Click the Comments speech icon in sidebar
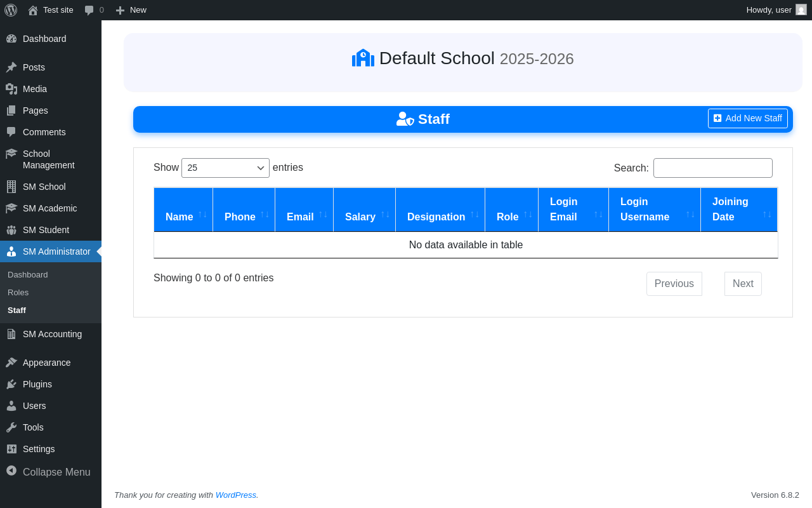Image resolution: width=812 pixels, height=508 pixels. tap(11, 132)
